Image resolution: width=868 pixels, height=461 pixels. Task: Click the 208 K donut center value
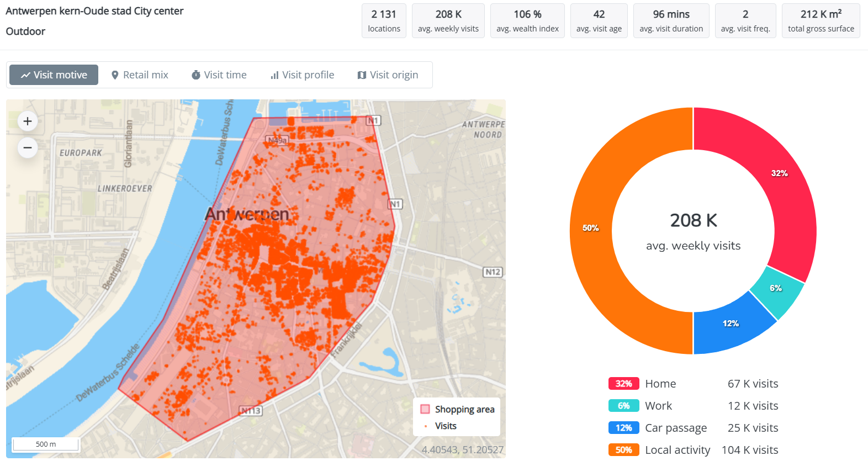pyautogui.click(x=694, y=220)
